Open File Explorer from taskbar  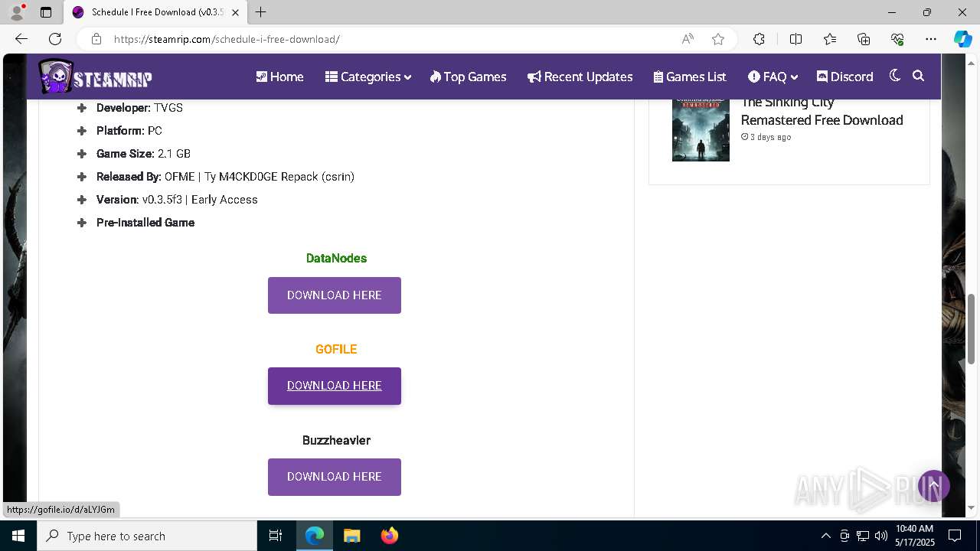[x=352, y=536]
